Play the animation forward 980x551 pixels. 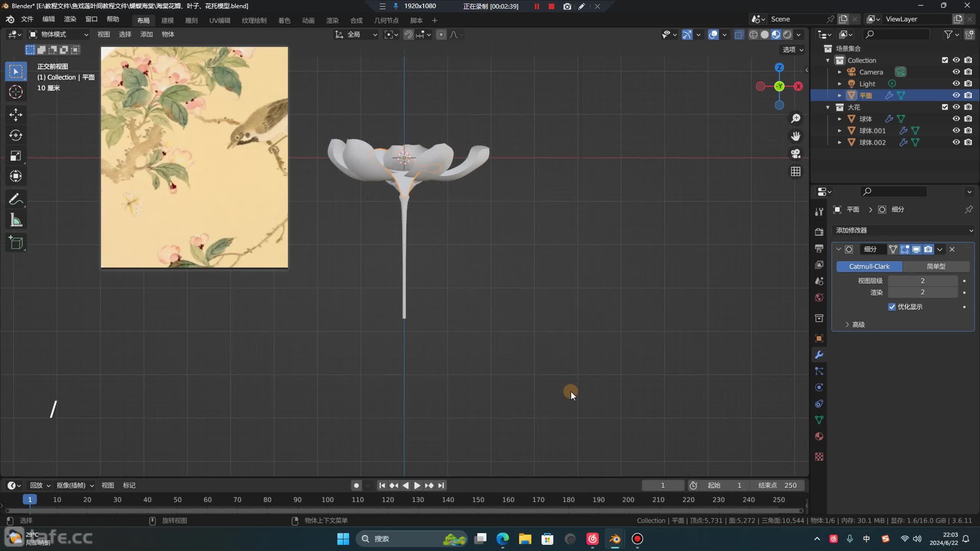[417, 485]
